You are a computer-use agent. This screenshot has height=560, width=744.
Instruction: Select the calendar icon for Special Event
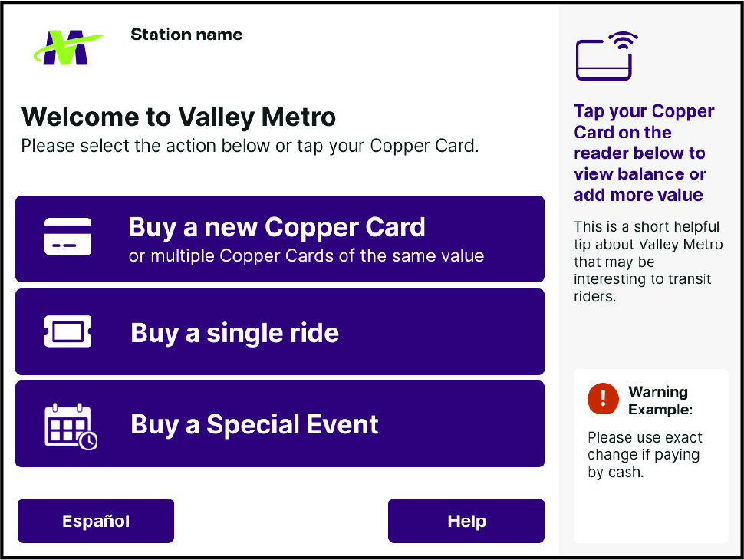click(x=67, y=422)
